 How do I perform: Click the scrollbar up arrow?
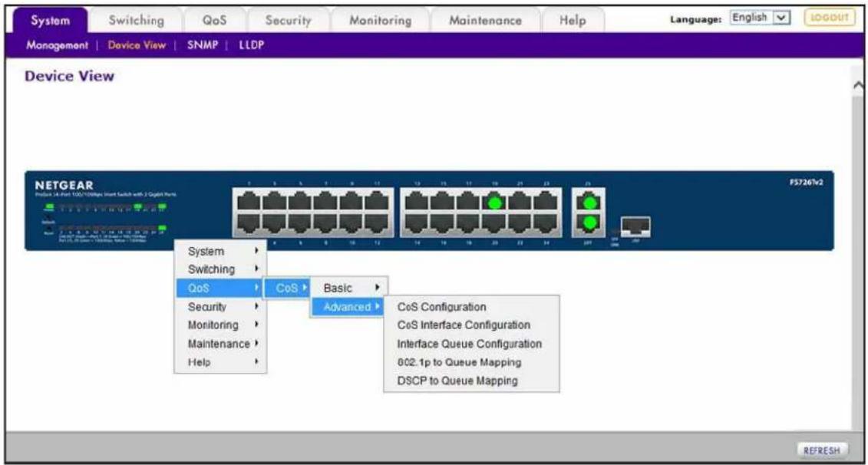(x=860, y=86)
